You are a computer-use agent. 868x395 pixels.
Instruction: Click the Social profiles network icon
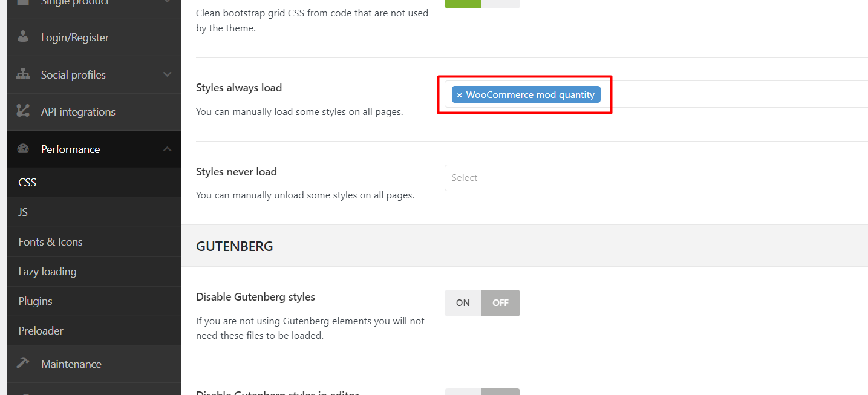click(x=23, y=74)
